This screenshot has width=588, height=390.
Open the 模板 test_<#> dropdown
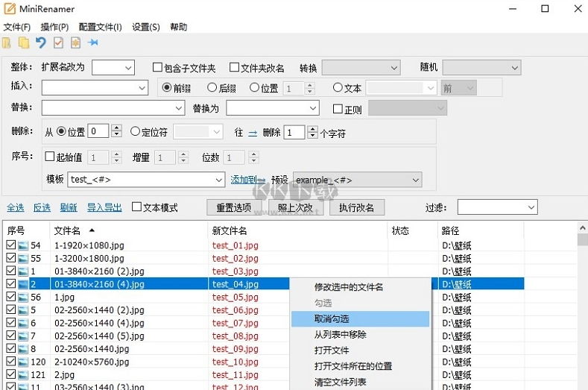(x=218, y=180)
